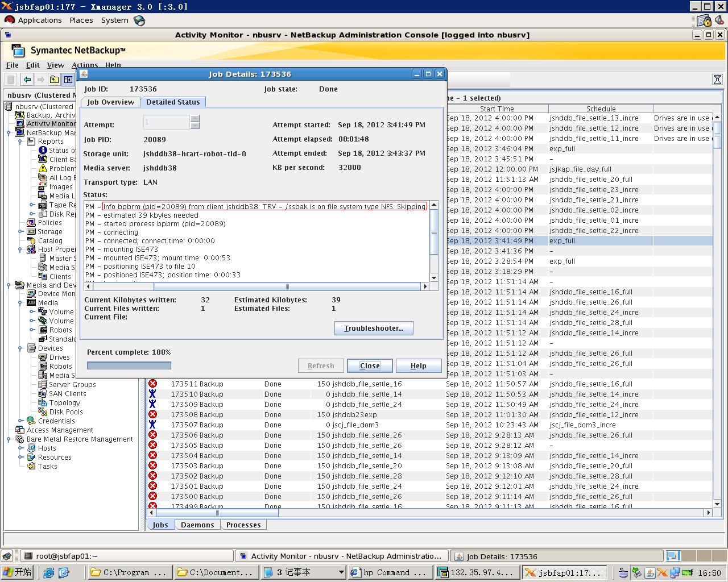Click the Start Time column header
The width and height of the screenshot is (728, 582).
click(497, 109)
